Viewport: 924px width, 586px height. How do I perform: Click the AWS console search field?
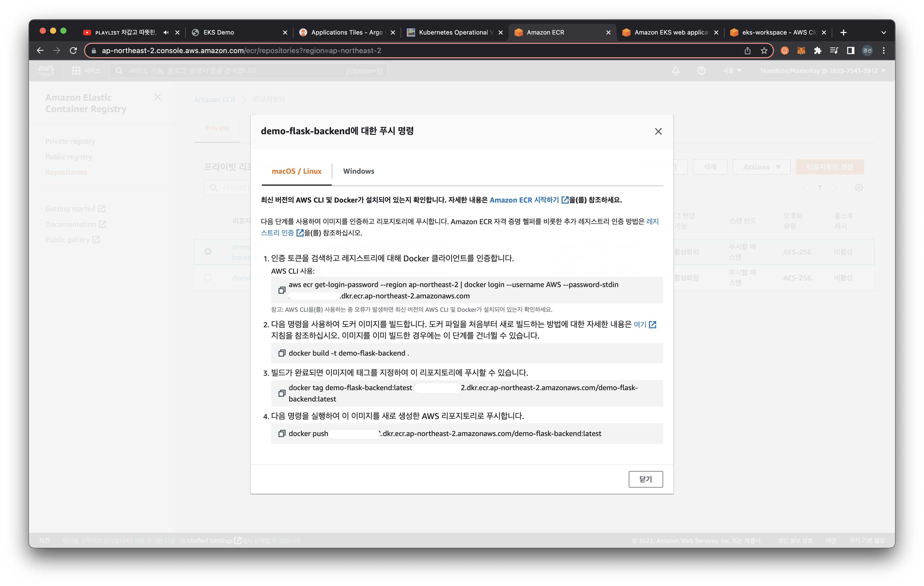coord(249,71)
